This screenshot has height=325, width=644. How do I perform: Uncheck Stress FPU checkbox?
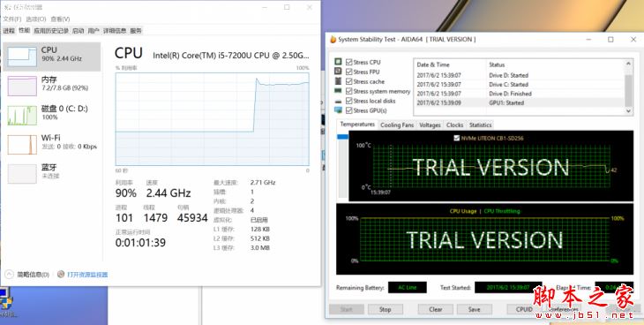pos(349,72)
